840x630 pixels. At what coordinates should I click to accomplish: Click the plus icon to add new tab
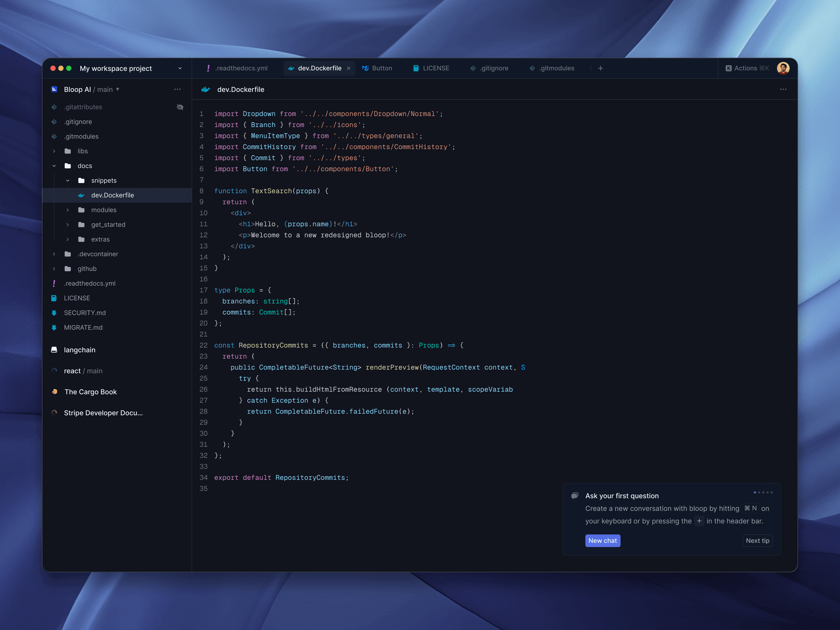(x=600, y=68)
